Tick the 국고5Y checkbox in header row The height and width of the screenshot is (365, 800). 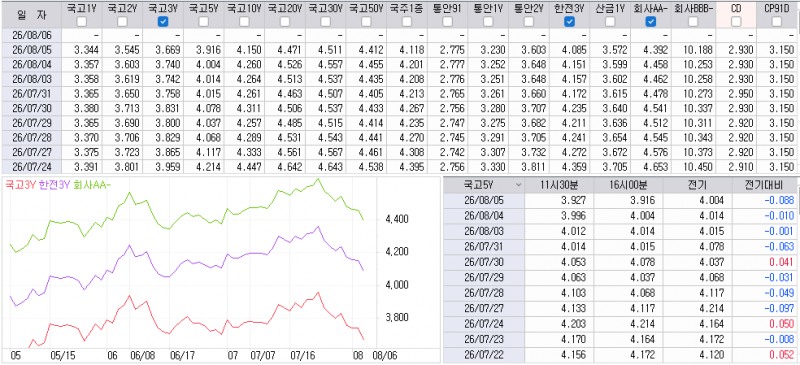[204, 21]
